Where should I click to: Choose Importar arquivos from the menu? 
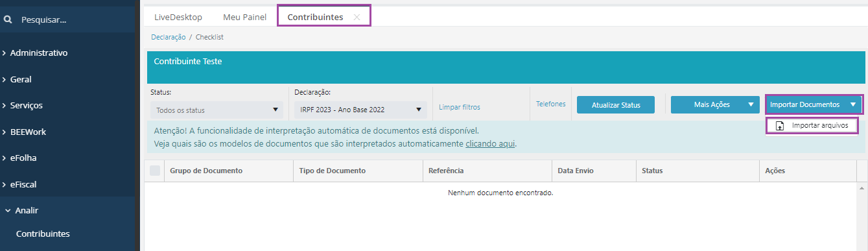pos(813,125)
